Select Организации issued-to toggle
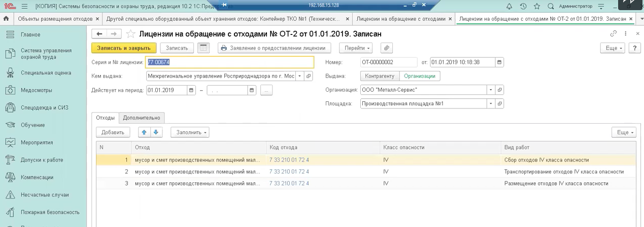The height and width of the screenshot is (227, 644). point(419,76)
